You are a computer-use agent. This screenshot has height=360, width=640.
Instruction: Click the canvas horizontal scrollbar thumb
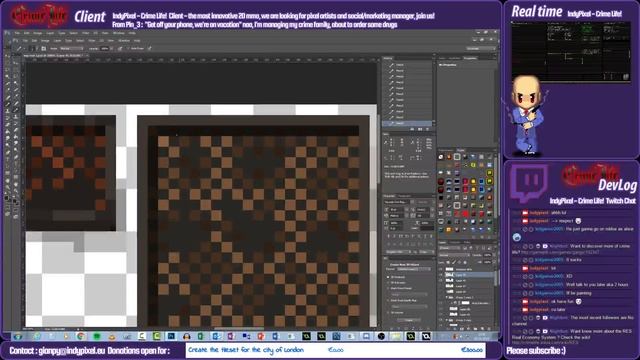pos(239,328)
